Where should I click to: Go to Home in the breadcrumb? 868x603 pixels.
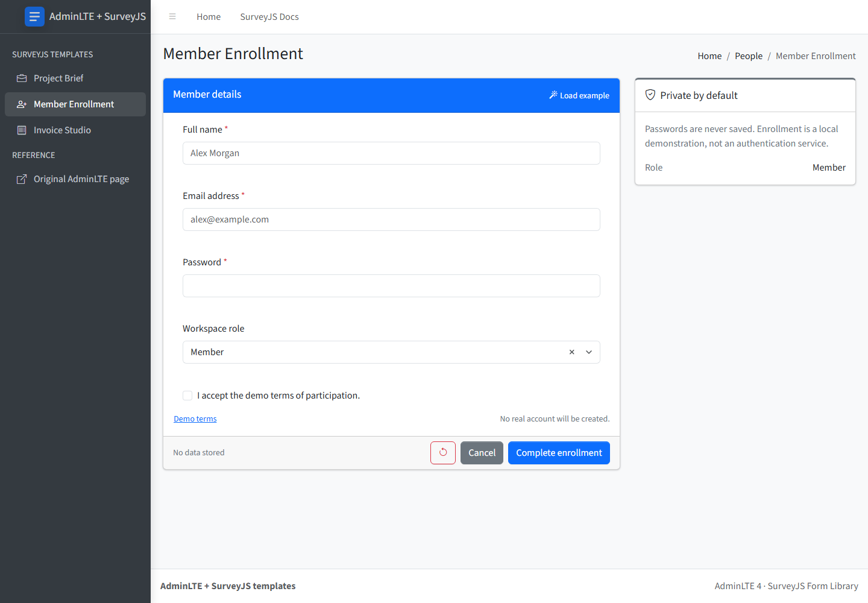(709, 56)
